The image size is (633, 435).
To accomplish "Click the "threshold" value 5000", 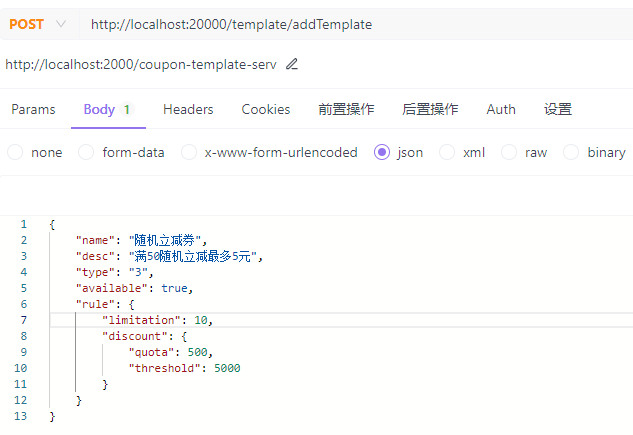I will [x=227, y=368].
